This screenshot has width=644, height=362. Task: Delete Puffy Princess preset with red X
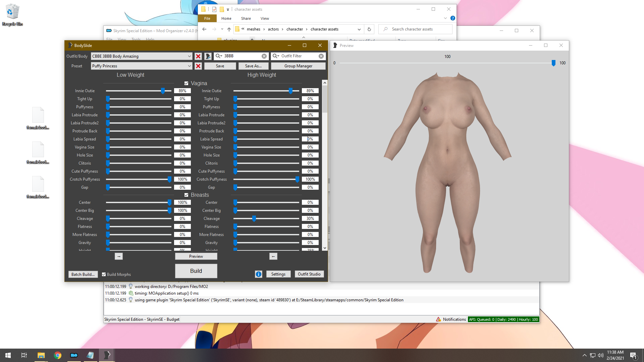click(198, 66)
